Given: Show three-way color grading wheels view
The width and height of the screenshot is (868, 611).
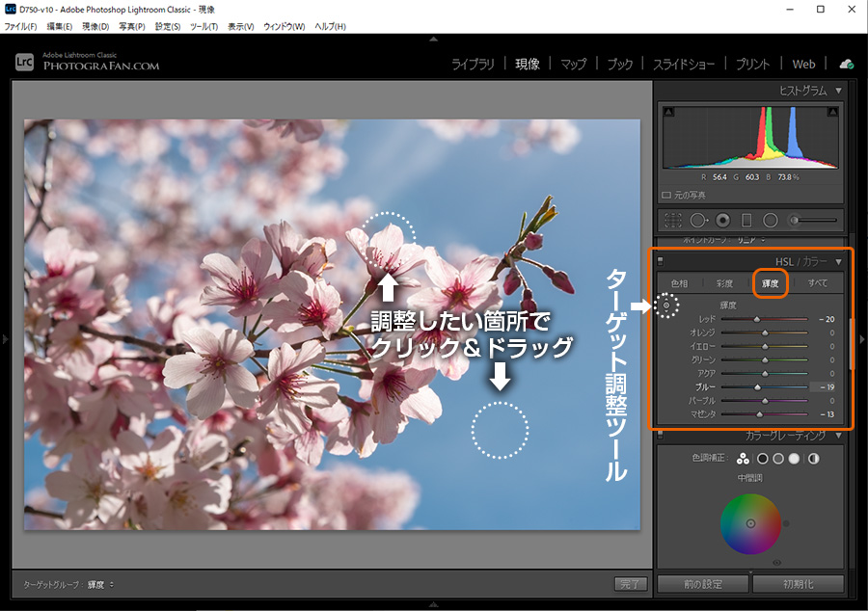Looking at the screenshot, I should point(743,459).
